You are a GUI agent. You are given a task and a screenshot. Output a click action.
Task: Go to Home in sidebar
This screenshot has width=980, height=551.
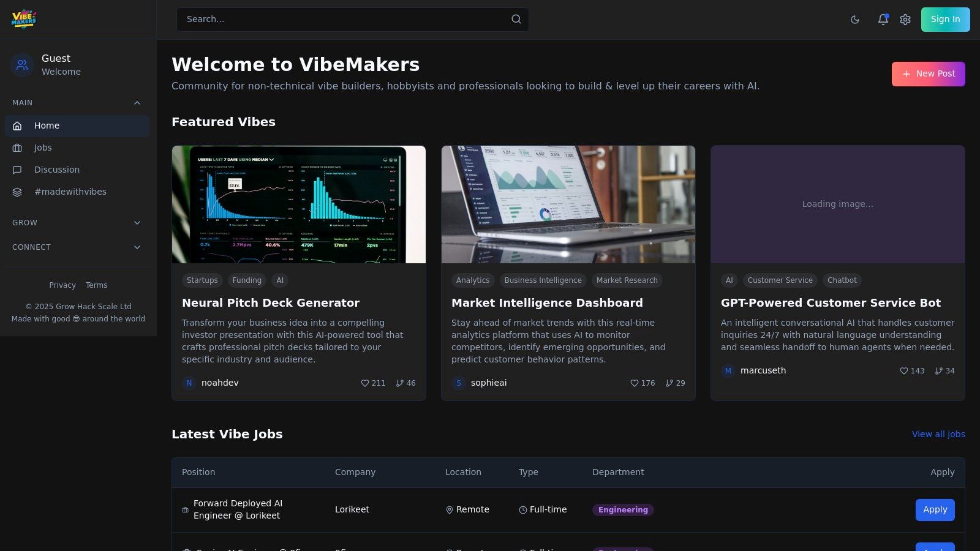click(x=77, y=126)
